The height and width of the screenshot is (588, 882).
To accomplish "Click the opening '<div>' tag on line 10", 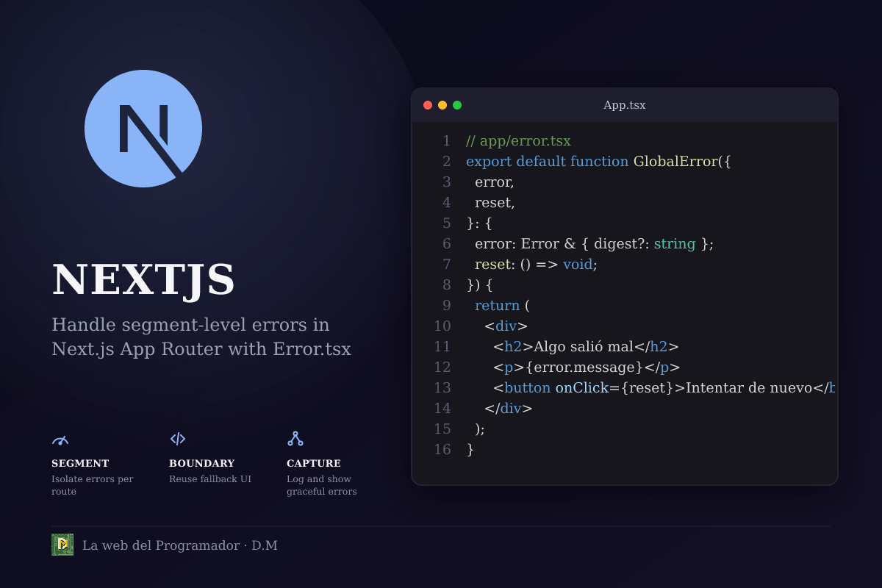I will click(x=506, y=326).
